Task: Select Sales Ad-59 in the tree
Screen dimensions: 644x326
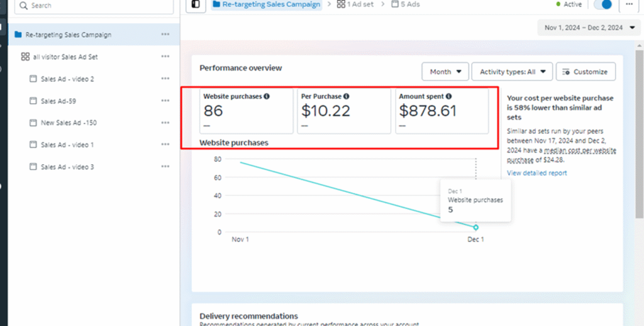Action: [58, 101]
